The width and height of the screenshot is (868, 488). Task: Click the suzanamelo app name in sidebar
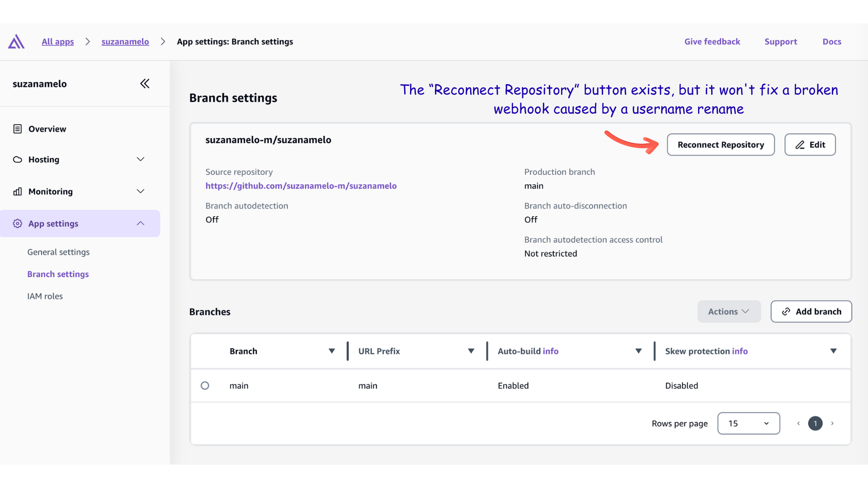[40, 84]
